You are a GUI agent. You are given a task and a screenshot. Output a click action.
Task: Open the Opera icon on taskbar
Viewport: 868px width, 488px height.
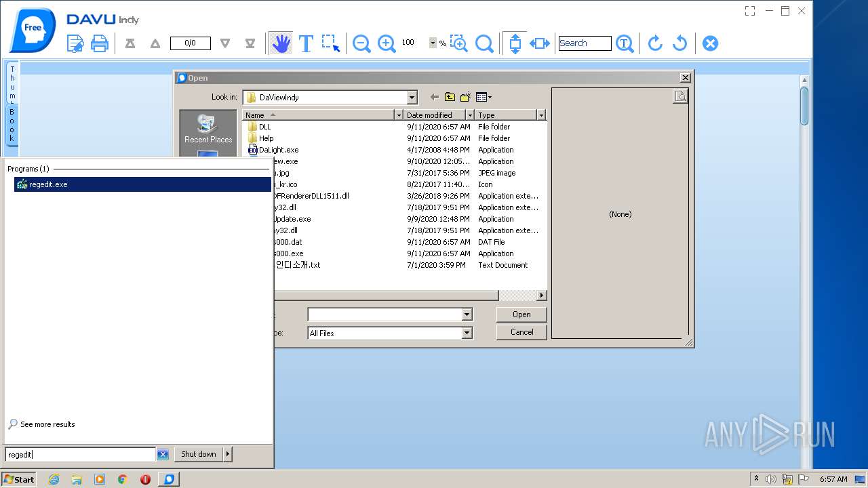click(x=145, y=479)
